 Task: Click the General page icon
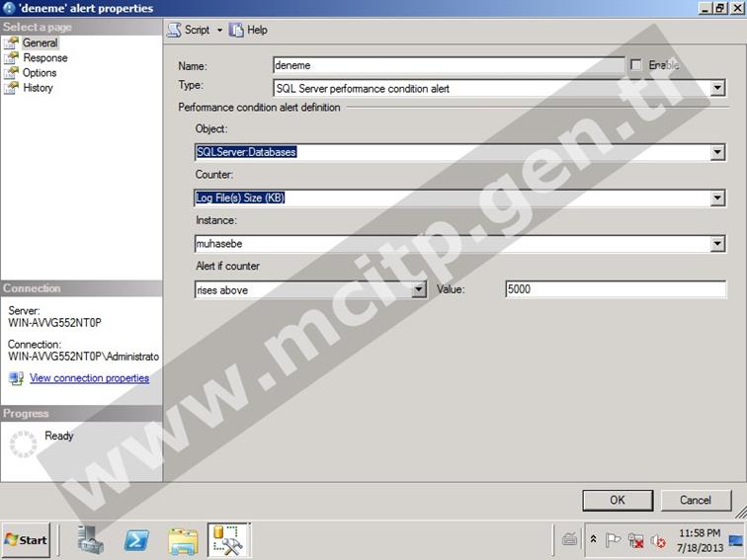(x=11, y=42)
